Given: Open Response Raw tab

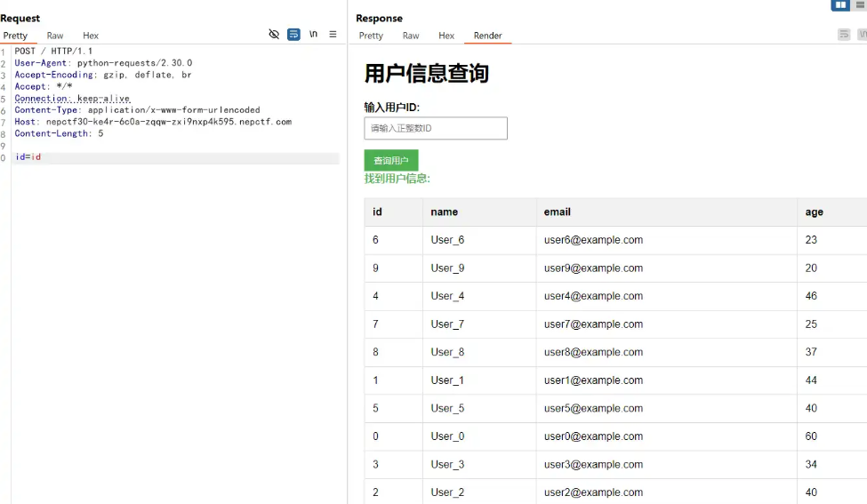Looking at the screenshot, I should (411, 36).
